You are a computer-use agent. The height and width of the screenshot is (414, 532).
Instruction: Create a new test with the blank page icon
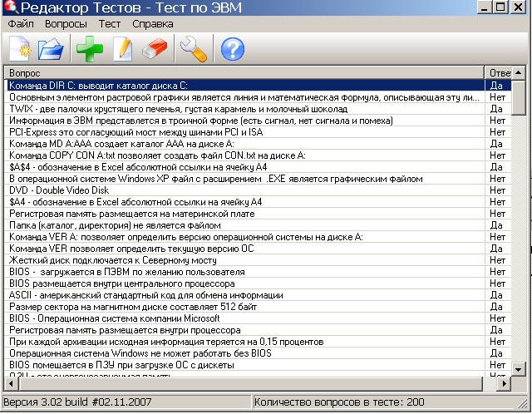pyautogui.click(x=20, y=48)
